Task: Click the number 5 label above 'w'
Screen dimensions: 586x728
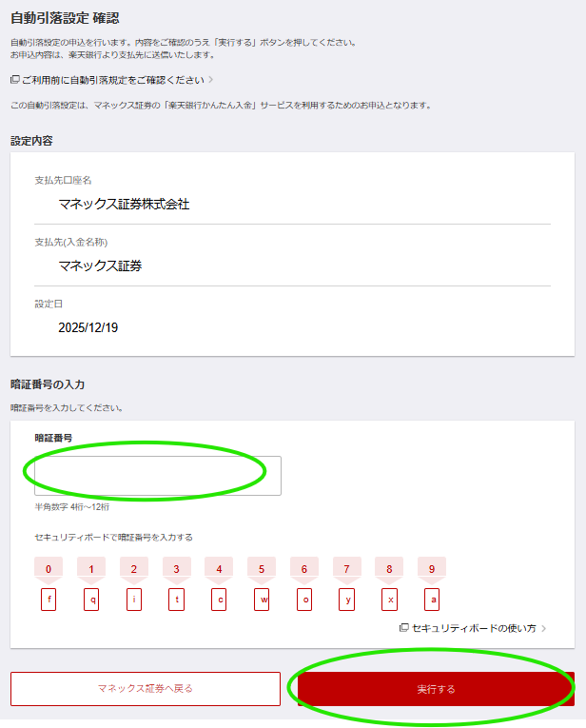Action: (x=262, y=569)
